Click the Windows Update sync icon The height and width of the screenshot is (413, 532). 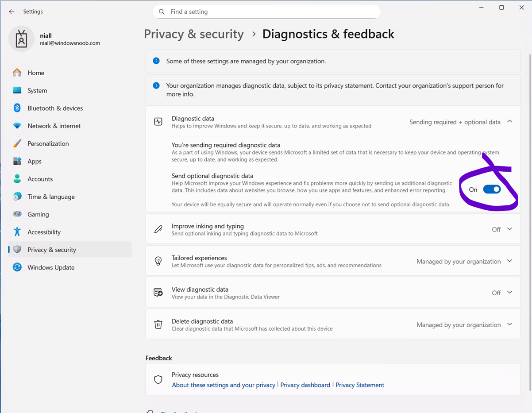tap(17, 267)
